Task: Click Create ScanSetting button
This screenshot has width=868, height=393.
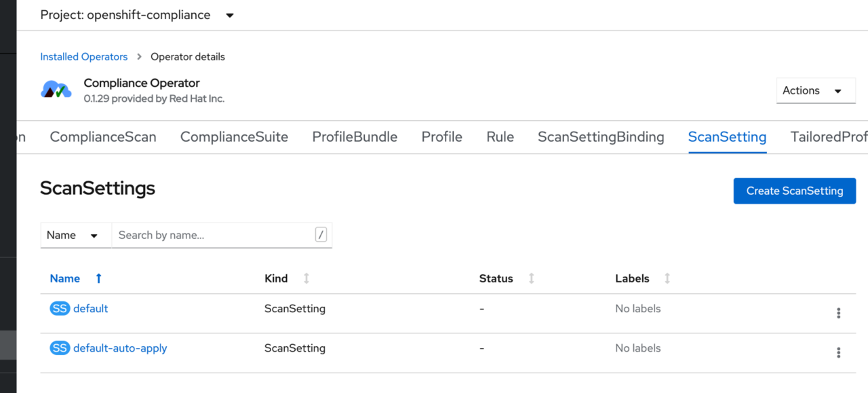Action: click(794, 191)
